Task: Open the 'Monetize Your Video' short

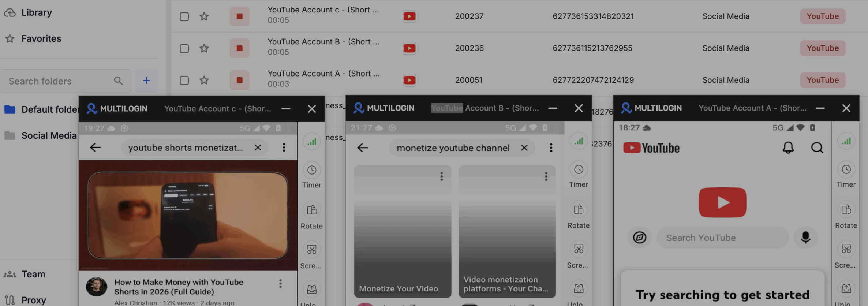Action: 403,232
